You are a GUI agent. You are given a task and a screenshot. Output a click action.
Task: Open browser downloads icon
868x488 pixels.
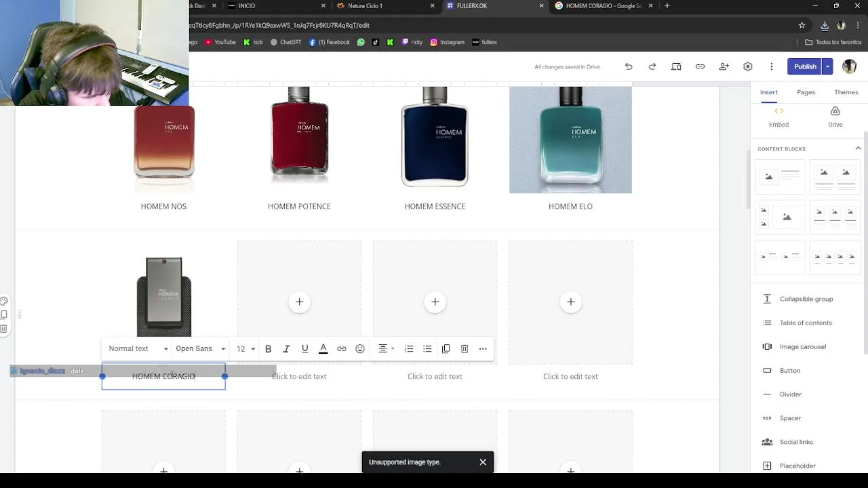tap(825, 25)
